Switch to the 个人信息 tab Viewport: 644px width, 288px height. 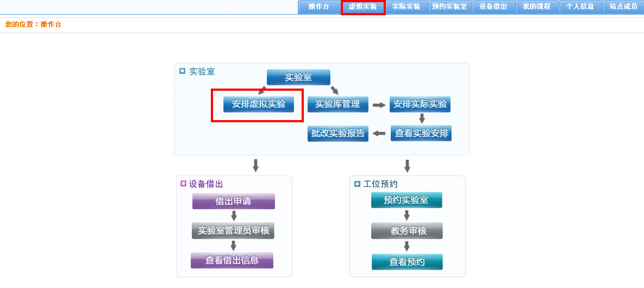tap(580, 7)
